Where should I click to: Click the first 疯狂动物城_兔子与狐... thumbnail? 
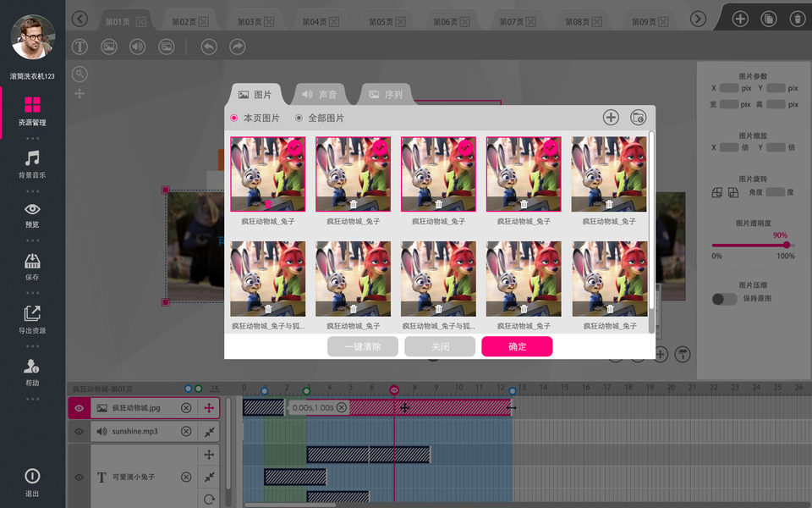[x=268, y=279]
